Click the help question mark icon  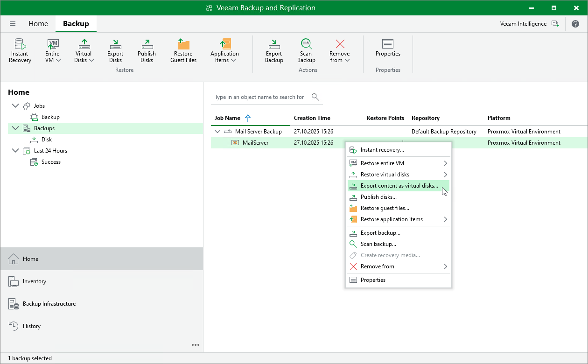coord(576,24)
